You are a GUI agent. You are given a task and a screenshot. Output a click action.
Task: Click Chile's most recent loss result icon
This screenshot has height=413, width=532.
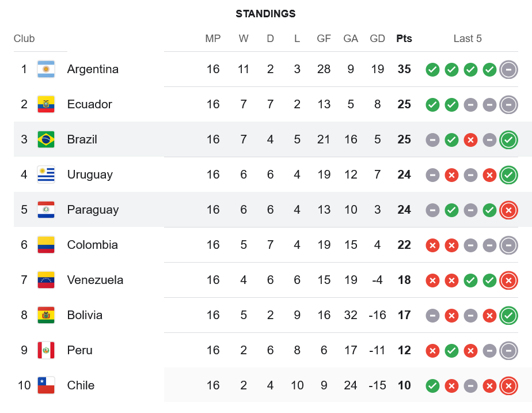[508, 386]
